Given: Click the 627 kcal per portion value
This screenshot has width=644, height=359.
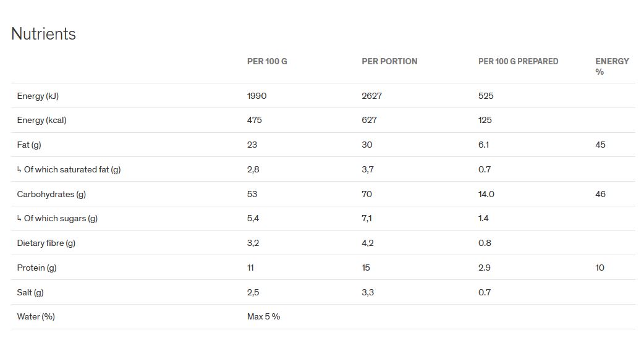Looking at the screenshot, I should (369, 120).
